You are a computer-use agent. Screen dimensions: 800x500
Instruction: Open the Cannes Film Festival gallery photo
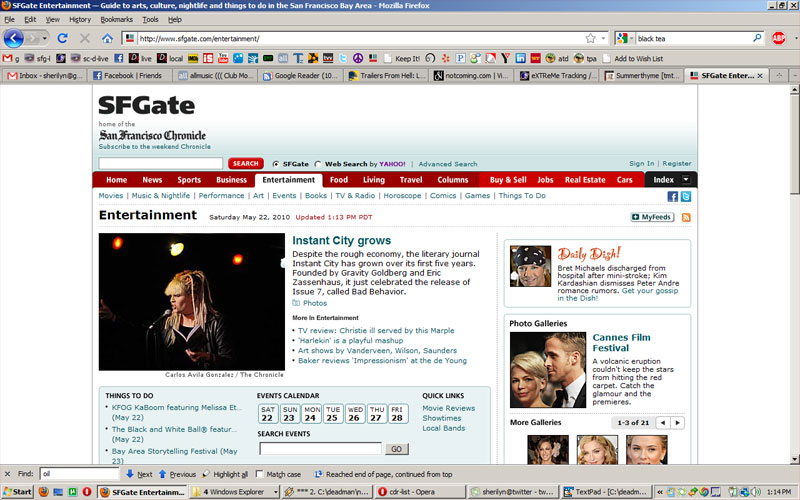pos(547,370)
